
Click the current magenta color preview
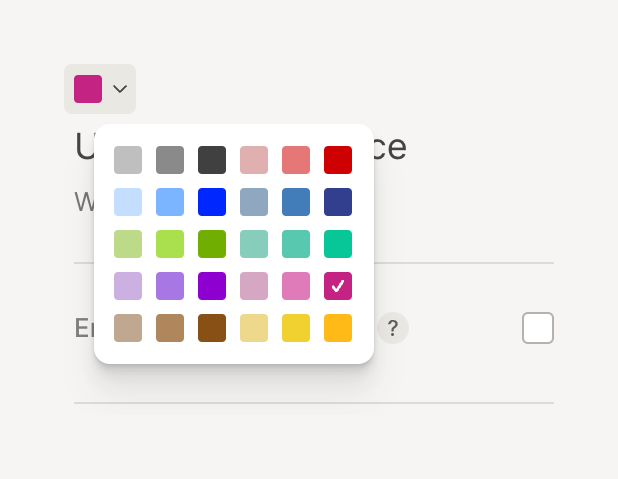click(88, 89)
